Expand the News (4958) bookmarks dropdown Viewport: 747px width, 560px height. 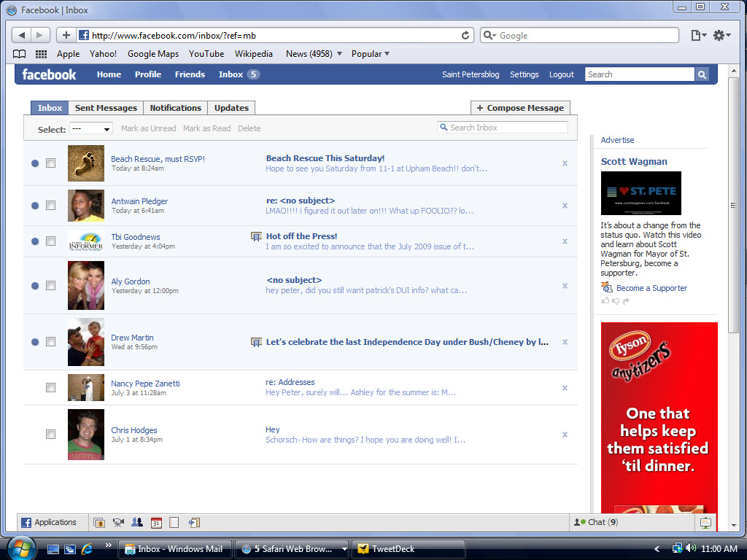314,53
